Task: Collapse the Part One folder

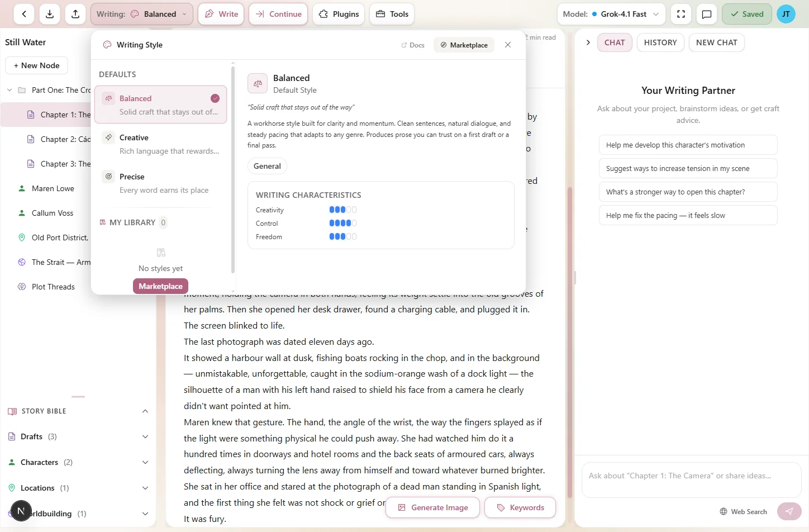Action: (9, 89)
